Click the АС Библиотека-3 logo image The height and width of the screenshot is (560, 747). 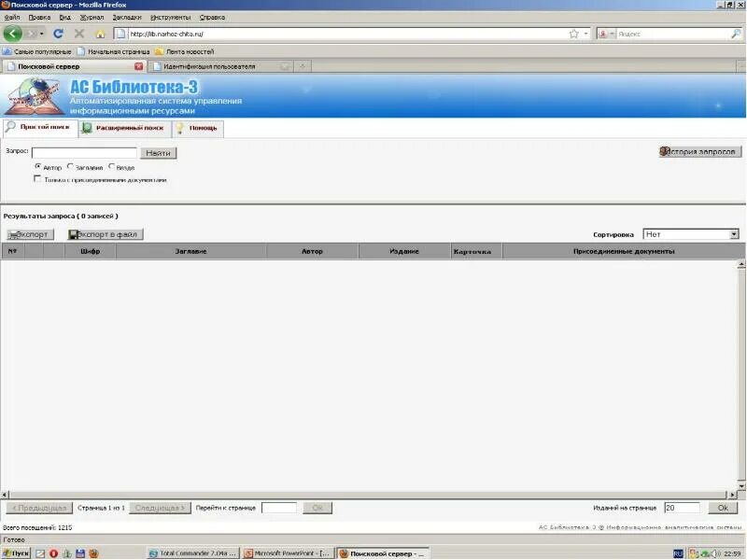coord(34,96)
